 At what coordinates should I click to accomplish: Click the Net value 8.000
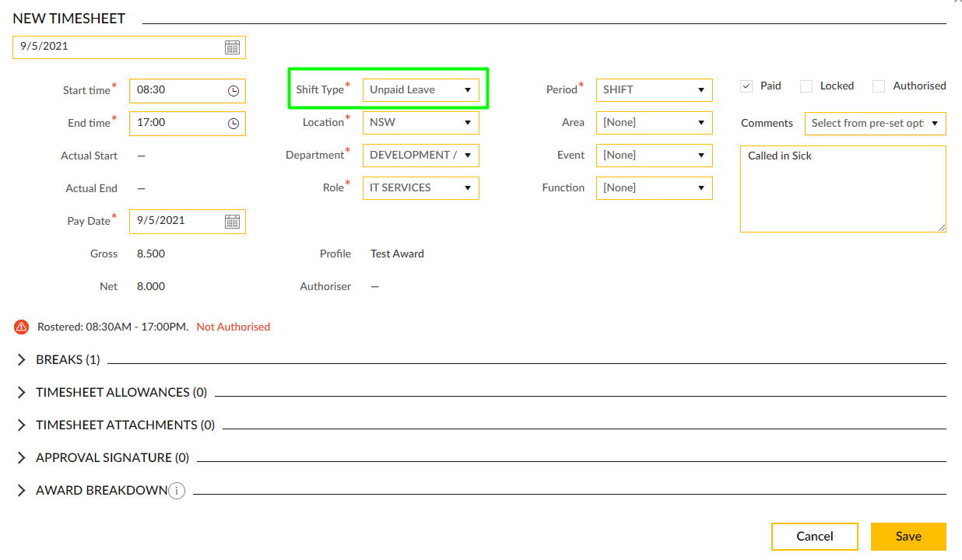[151, 286]
